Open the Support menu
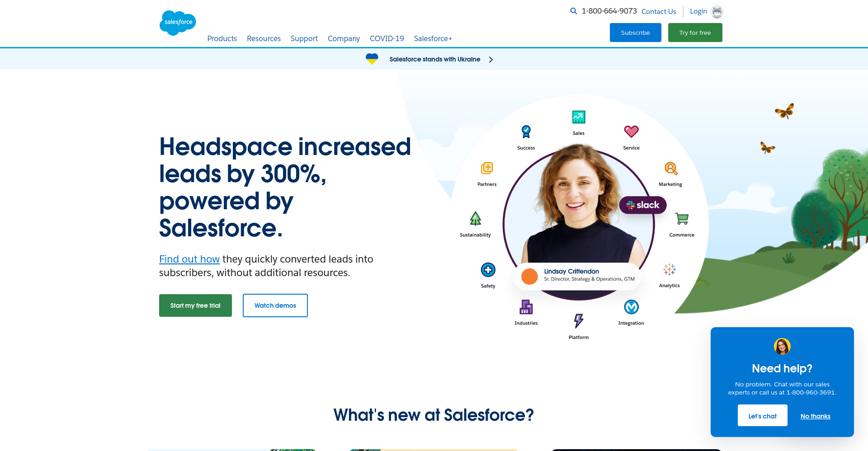The height and width of the screenshot is (451, 868). tap(304, 38)
